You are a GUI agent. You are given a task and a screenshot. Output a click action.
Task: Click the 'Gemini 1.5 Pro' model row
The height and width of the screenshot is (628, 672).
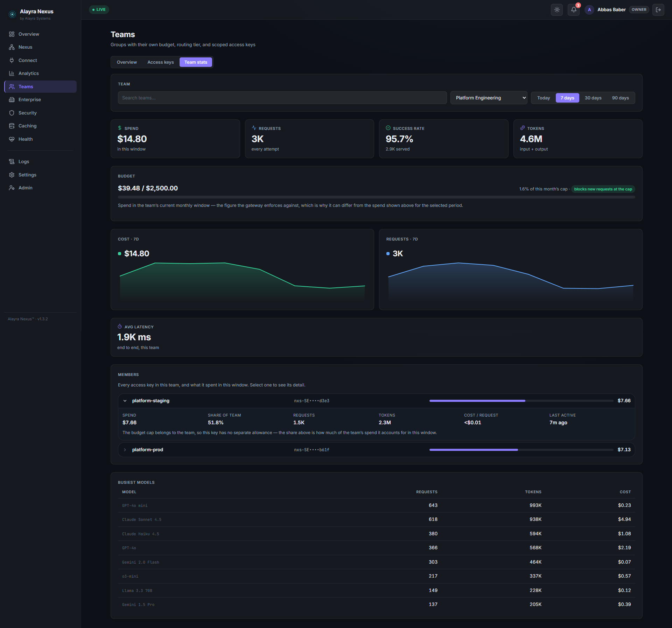377,605
